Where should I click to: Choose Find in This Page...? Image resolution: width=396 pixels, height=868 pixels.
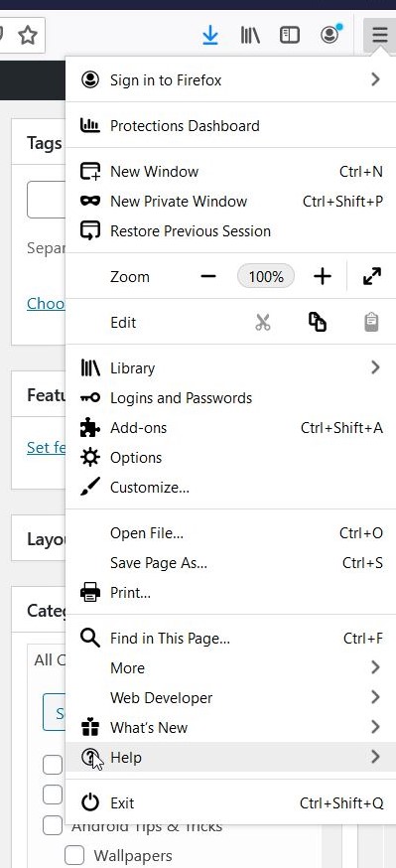(230, 639)
